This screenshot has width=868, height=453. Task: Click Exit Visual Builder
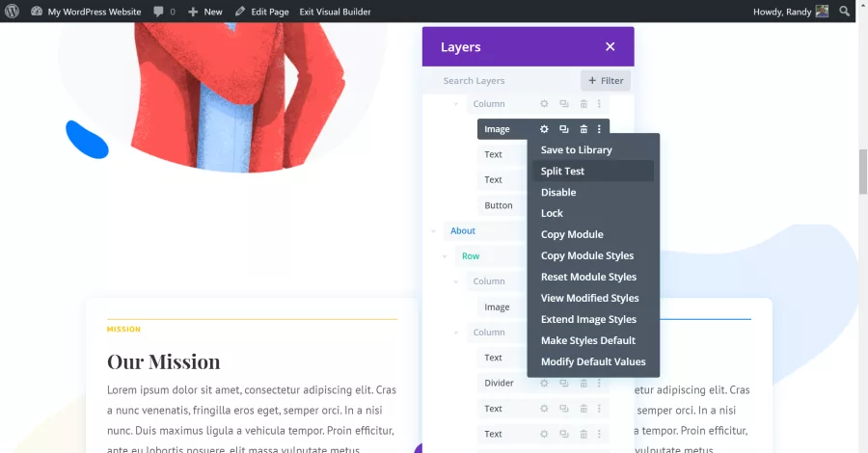click(335, 11)
